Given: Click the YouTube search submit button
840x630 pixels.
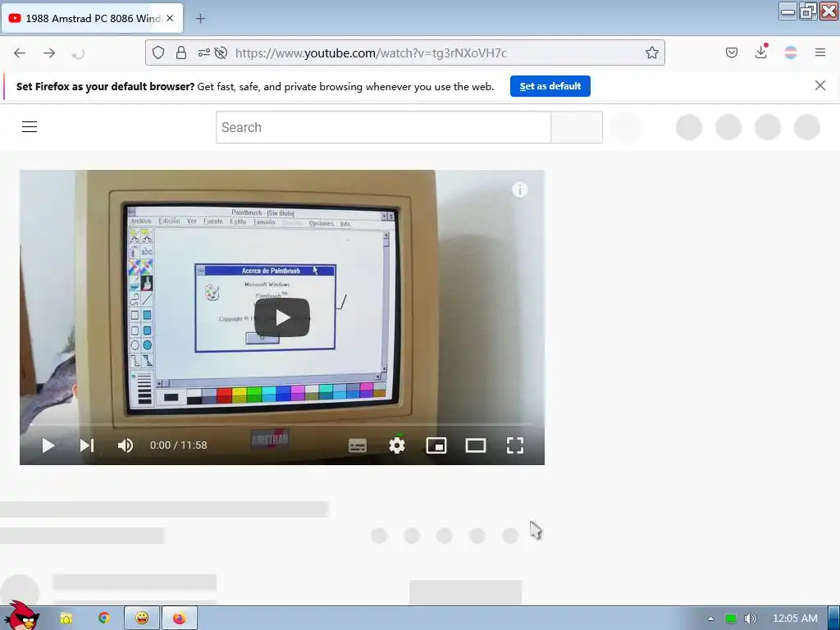Looking at the screenshot, I should (577, 127).
